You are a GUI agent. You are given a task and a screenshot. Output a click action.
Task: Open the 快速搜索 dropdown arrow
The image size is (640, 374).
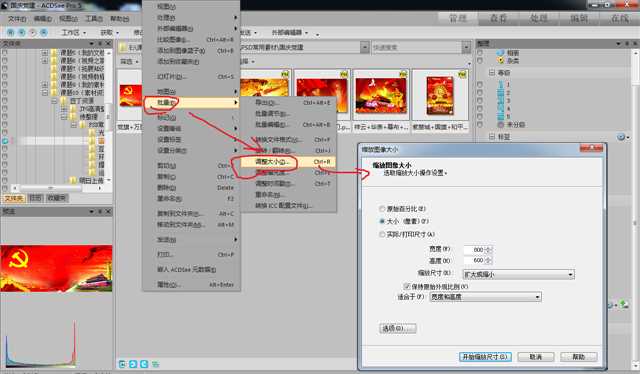(467, 47)
